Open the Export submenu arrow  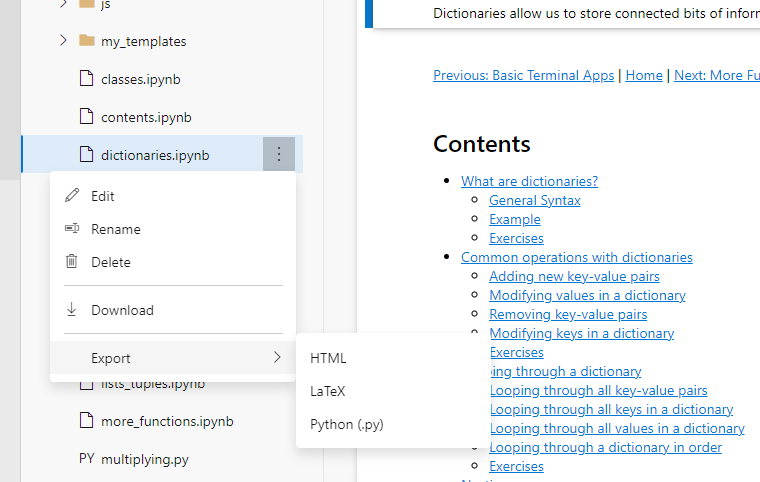tap(277, 357)
